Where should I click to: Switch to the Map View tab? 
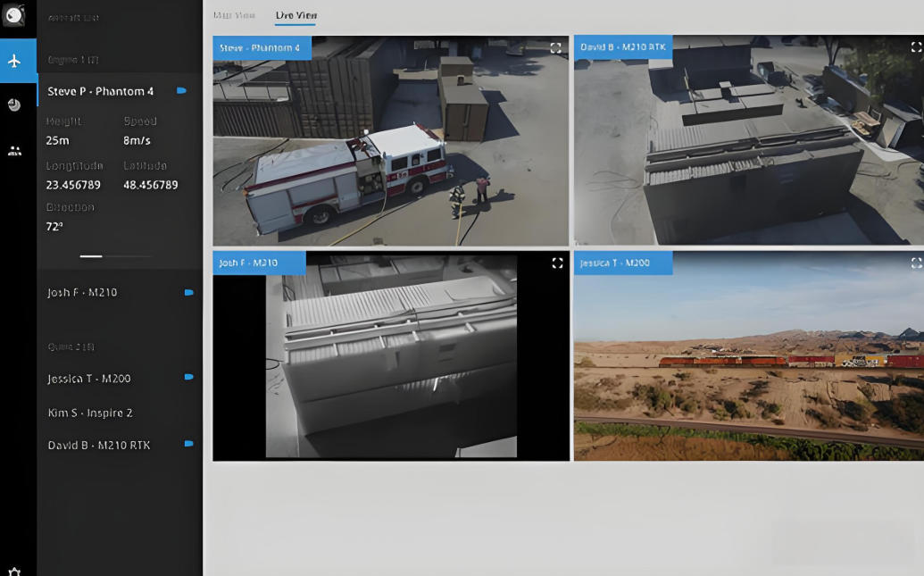(234, 15)
